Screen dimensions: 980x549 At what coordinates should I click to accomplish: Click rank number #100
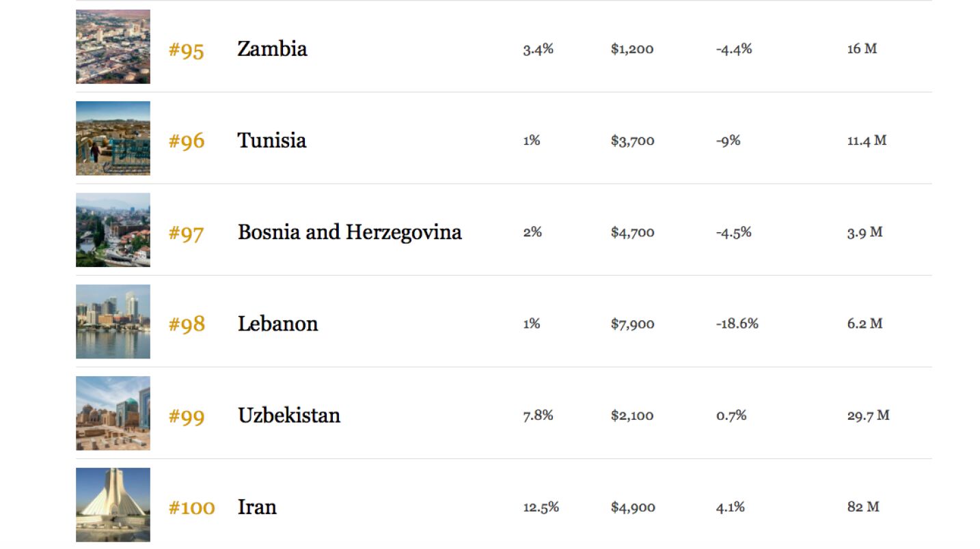[191, 508]
